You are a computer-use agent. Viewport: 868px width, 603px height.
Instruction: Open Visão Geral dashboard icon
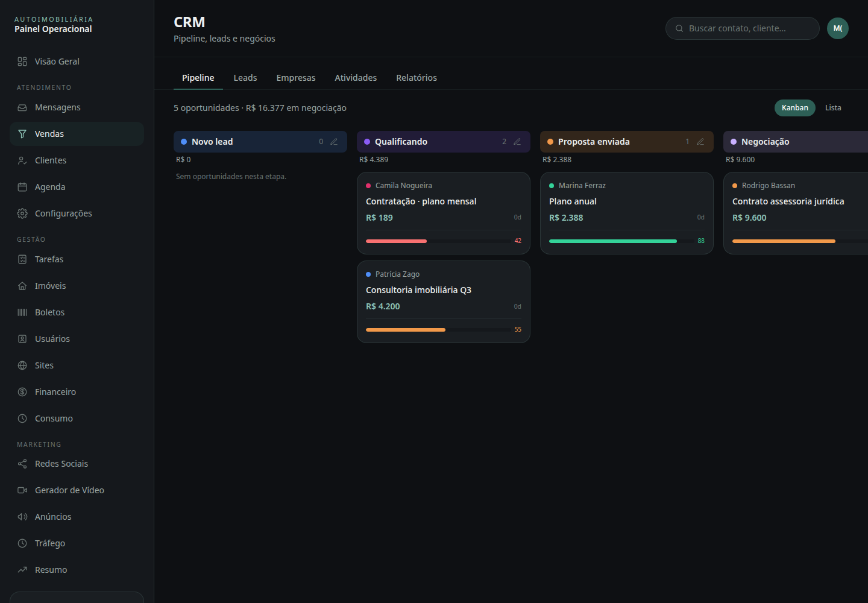click(x=22, y=62)
